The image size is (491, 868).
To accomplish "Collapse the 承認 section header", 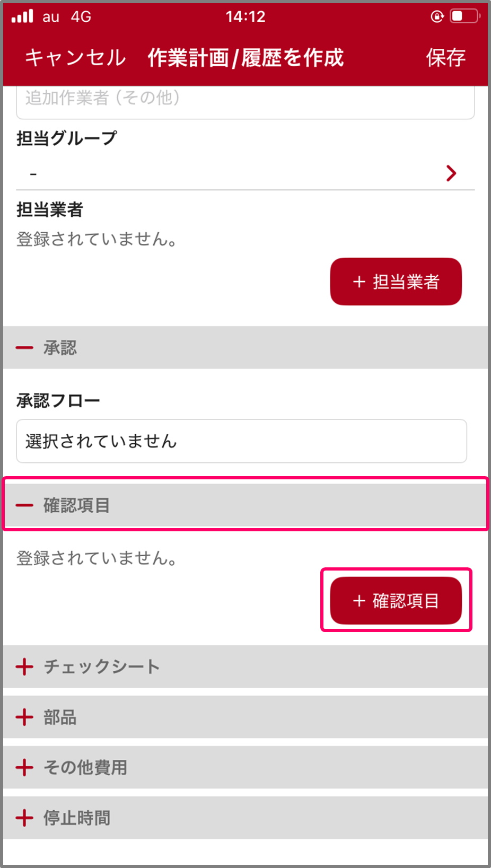I will [x=245, y=348].
